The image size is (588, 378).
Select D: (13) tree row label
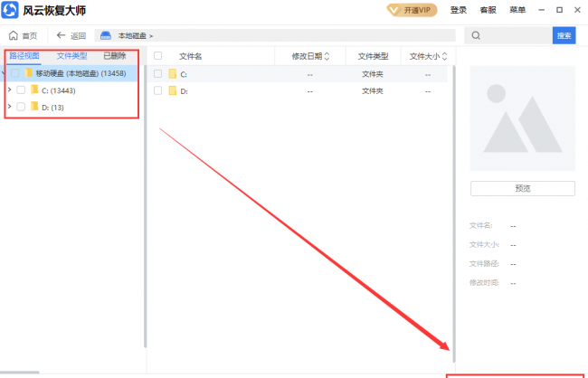[x=52, y=108]
